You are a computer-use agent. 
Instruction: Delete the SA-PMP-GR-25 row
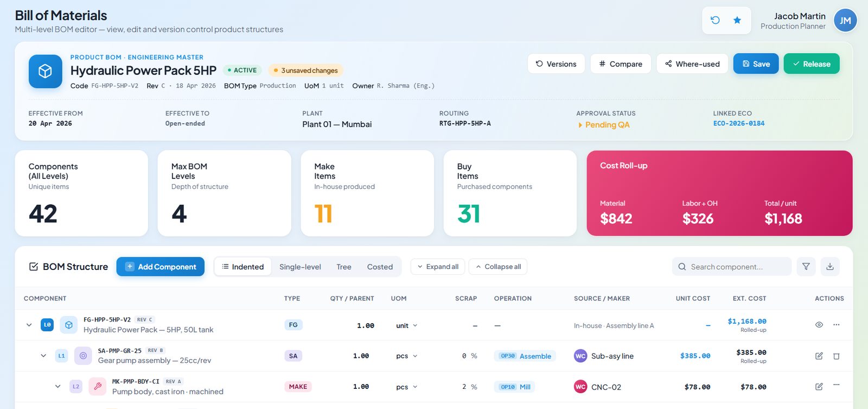837,356
